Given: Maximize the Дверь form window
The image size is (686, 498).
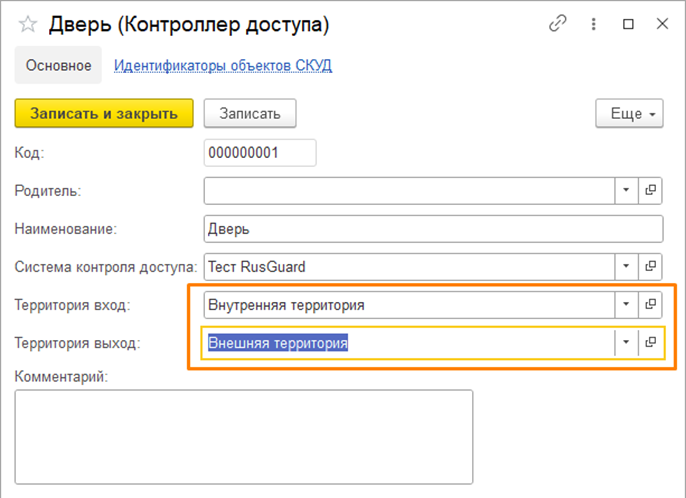Looking at the screenshot, I should 627,24.
